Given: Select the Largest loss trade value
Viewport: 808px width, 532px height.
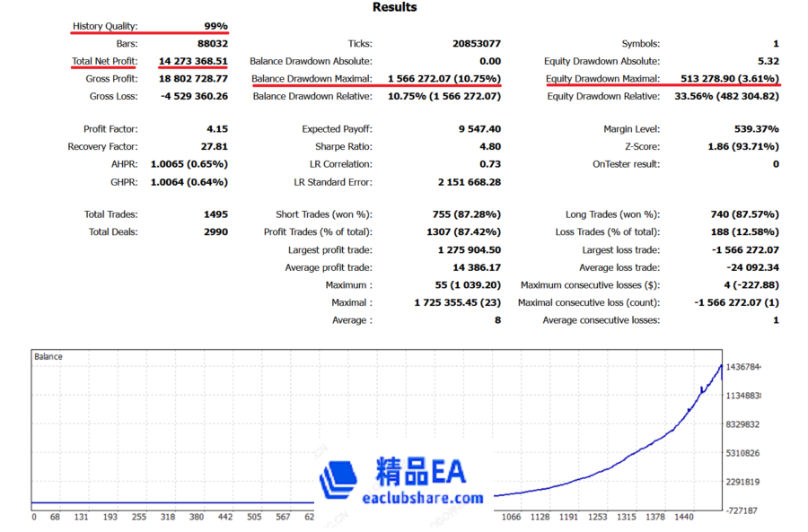Looking at the screenshot, I should point(744,250).
